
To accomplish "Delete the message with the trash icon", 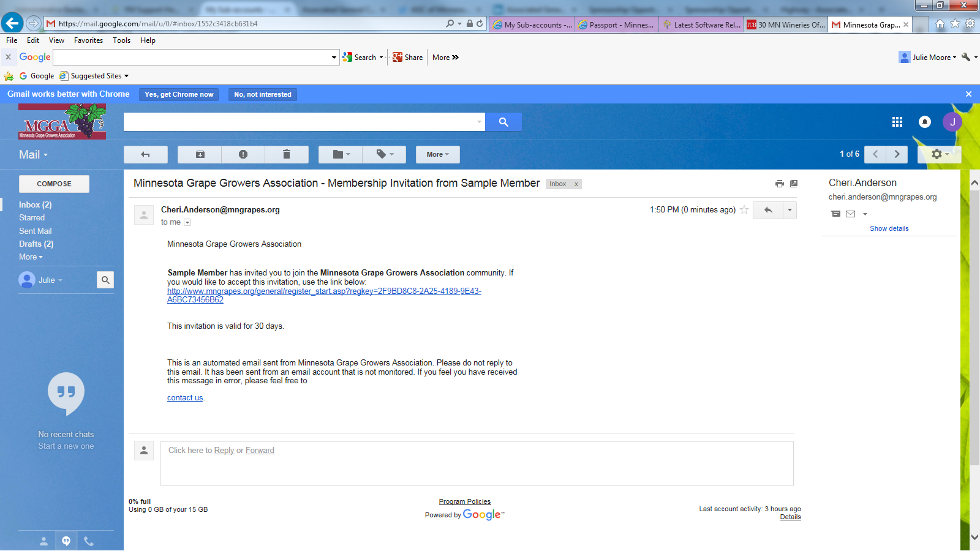I will point(287,154).
